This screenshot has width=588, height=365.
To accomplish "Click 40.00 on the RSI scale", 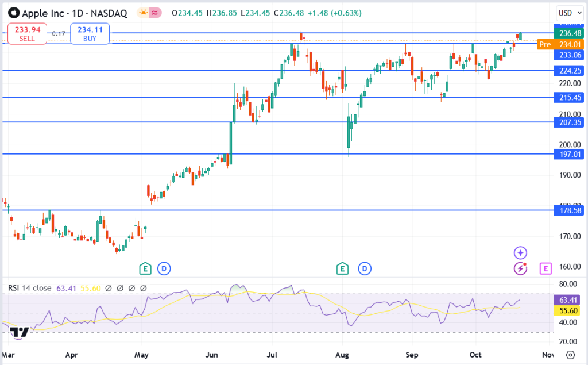I will click(x=568, y=322).
